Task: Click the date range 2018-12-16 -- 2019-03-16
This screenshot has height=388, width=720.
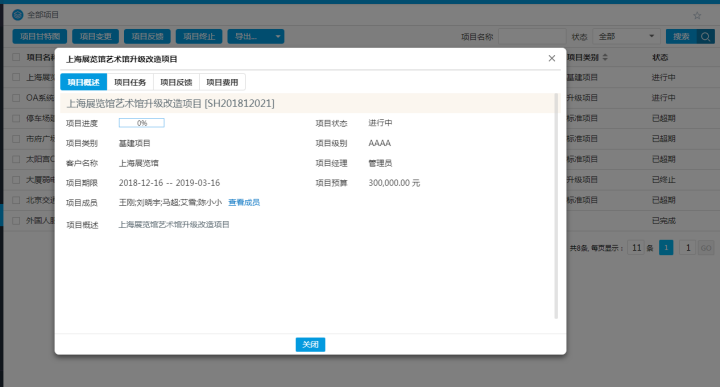Action: pyautogui.click(x=169, y=183)
